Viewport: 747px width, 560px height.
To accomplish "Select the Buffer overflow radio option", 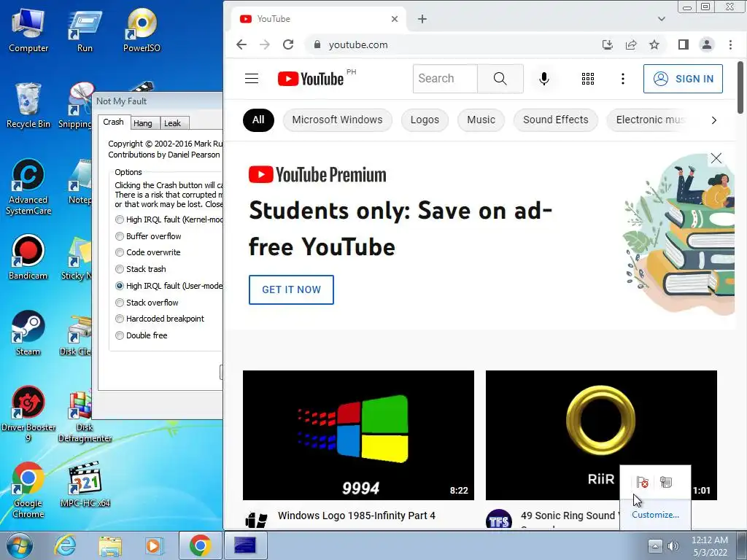I will coord(120,236).
